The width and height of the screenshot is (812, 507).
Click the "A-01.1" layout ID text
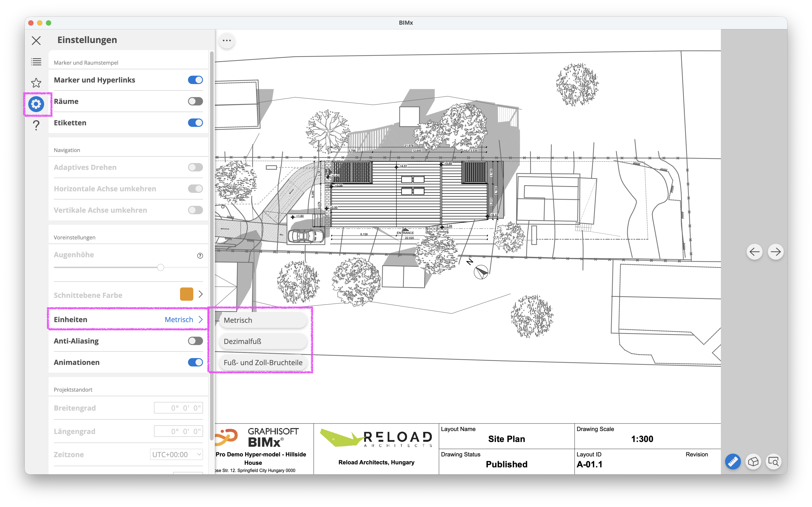tap(589, 464)
